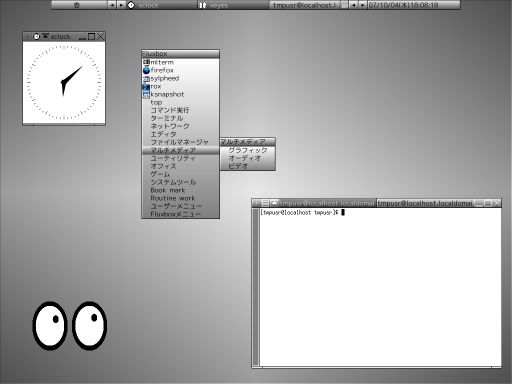The height and width of the screenshot is (384, 512).
Task: Click the マルチメディア submenu title header
Action: pyautogui.click(x=247, y=142)
